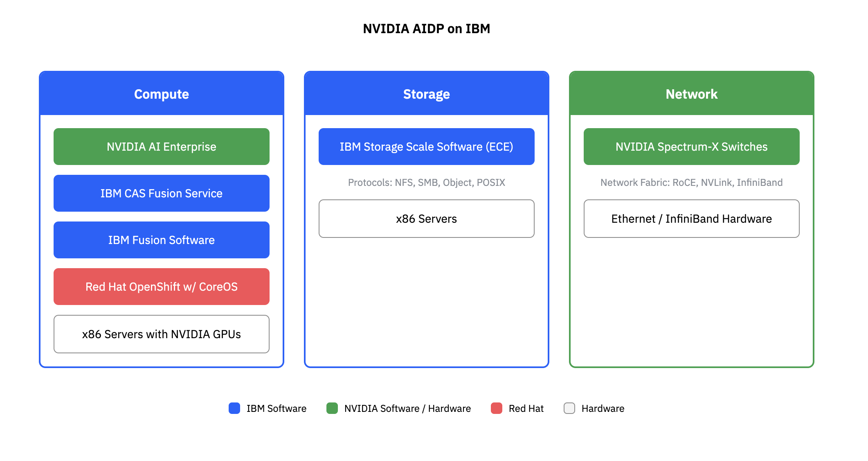Click the IBM CAS Fusion Service block
Viewport: 868px width, 461px height.
[162, 193]
